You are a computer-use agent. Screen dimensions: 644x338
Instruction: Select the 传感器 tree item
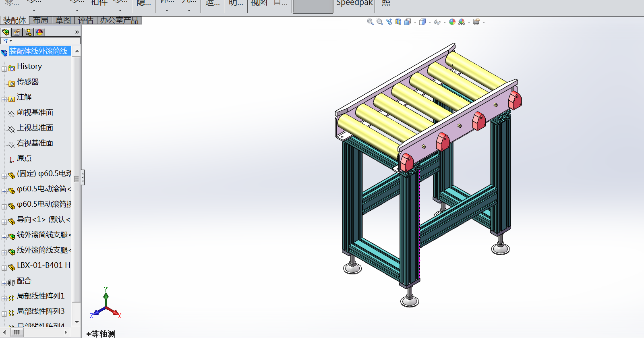pyautogui.click(x=28, y=82)
